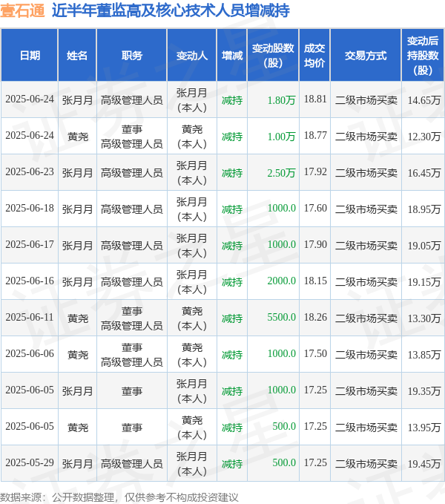Click 董事 高级管理人员 in the 2025-06-11 row
The image size is (445, 504).
click(x=131, y=318)
